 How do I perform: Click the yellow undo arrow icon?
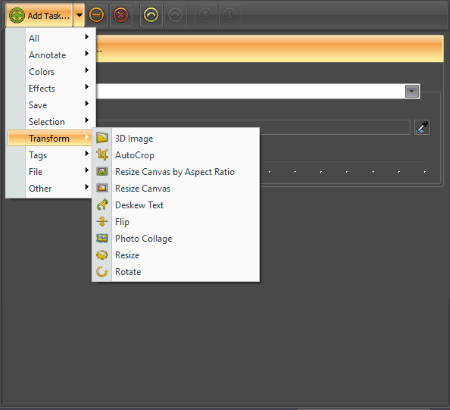tap(151, 15)
